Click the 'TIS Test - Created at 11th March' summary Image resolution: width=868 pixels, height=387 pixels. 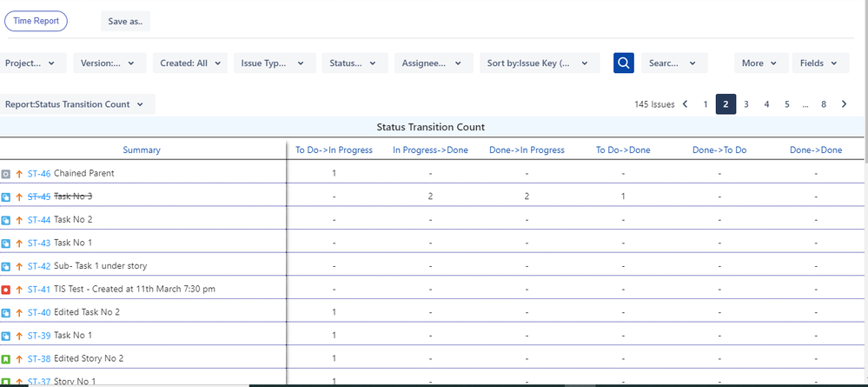135,290
